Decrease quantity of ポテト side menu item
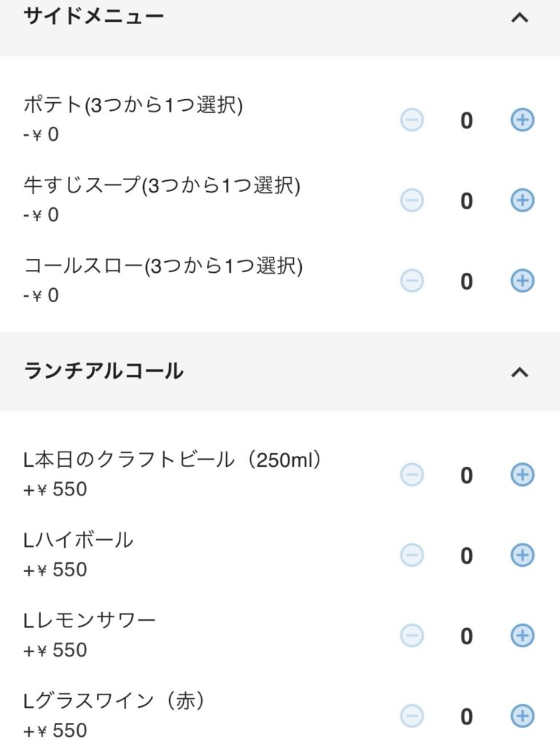This screenshot has height=747, width=560. point(412,120)
